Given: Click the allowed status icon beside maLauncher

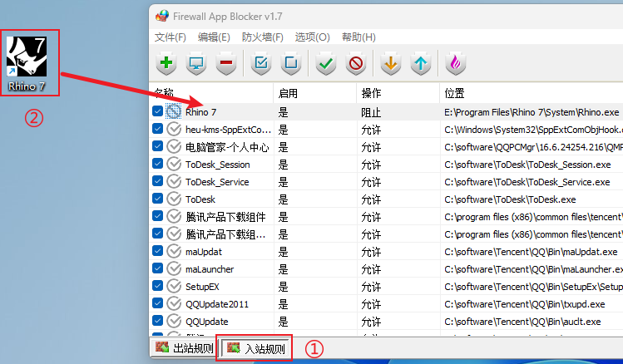Looking at the screenshot, I should [x=174, y=268].
